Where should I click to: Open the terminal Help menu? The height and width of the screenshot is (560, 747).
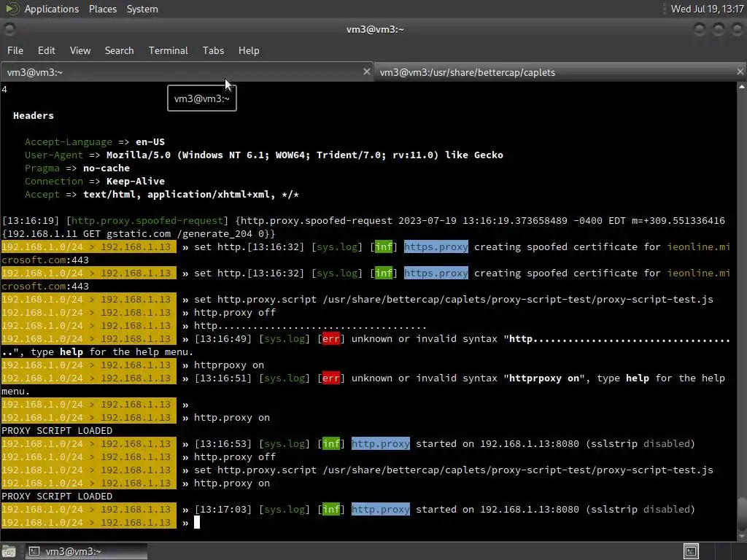coord(249,50)
